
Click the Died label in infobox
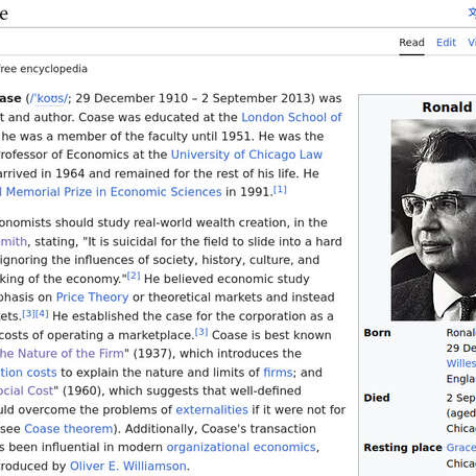point(377,398)
